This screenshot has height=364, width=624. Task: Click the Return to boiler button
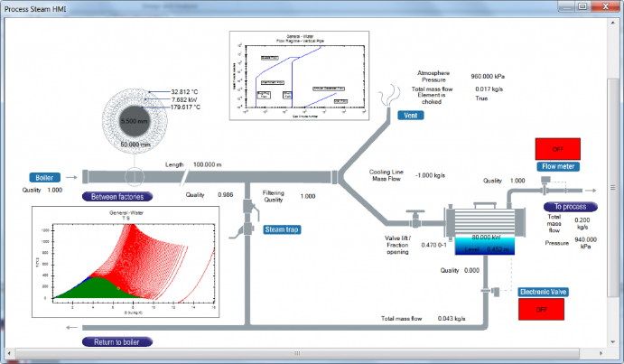pyautogui.click(x=117, y=341)
